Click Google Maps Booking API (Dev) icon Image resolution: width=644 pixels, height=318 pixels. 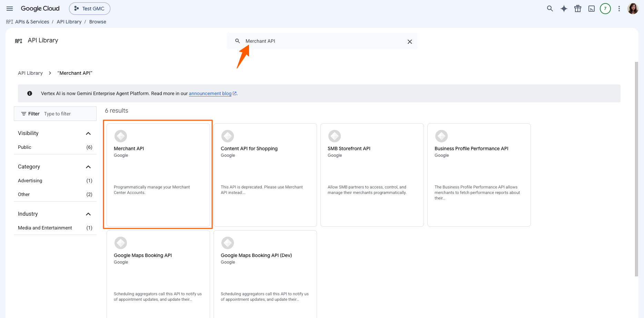pyautogui.click(x=228, y=243)
